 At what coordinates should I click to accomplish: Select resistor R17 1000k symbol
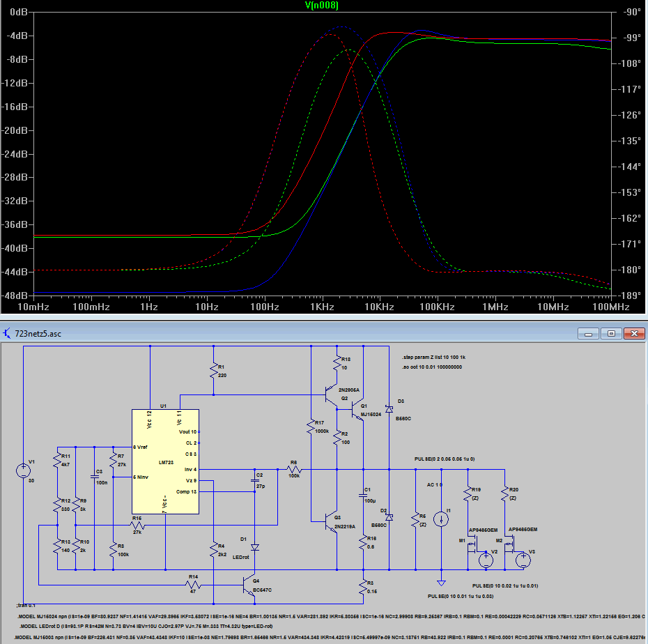pyautogui.click(x=311, y=427)
